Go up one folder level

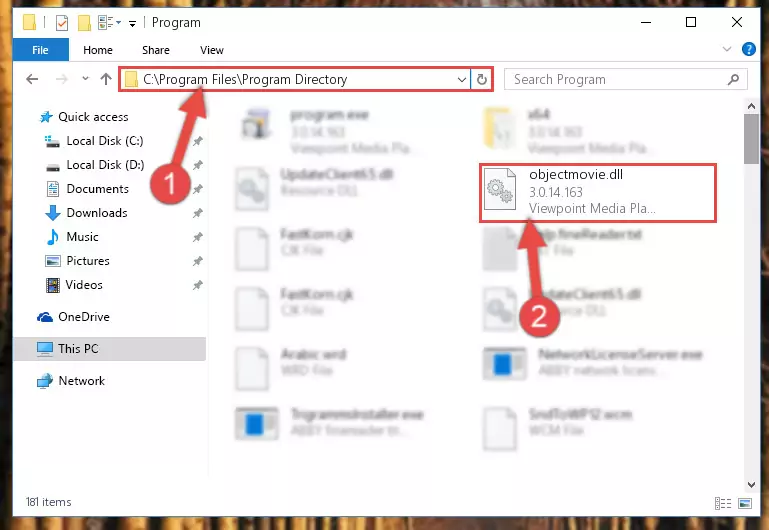click(106, 79)
